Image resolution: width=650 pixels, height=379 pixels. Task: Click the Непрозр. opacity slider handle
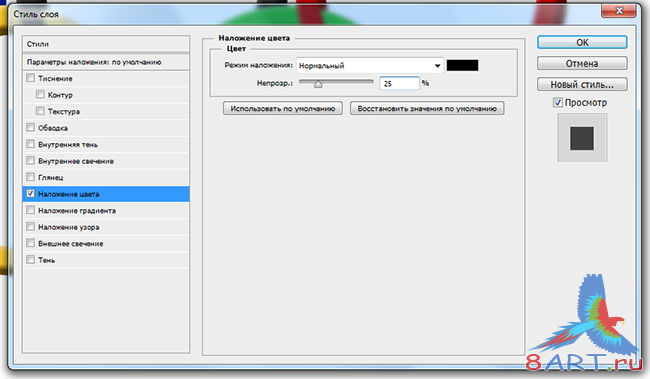[318, 84]
